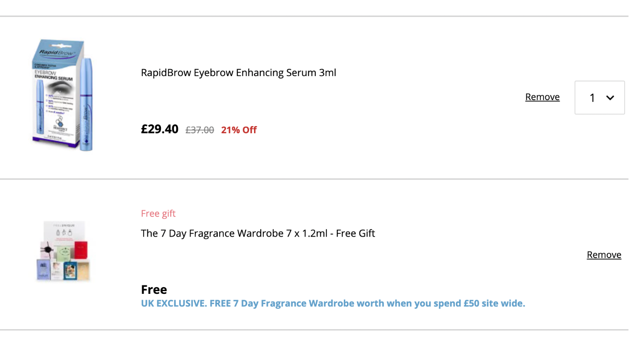
Task: Click the number 1 in quantity box
Action: tap(593, 98)
